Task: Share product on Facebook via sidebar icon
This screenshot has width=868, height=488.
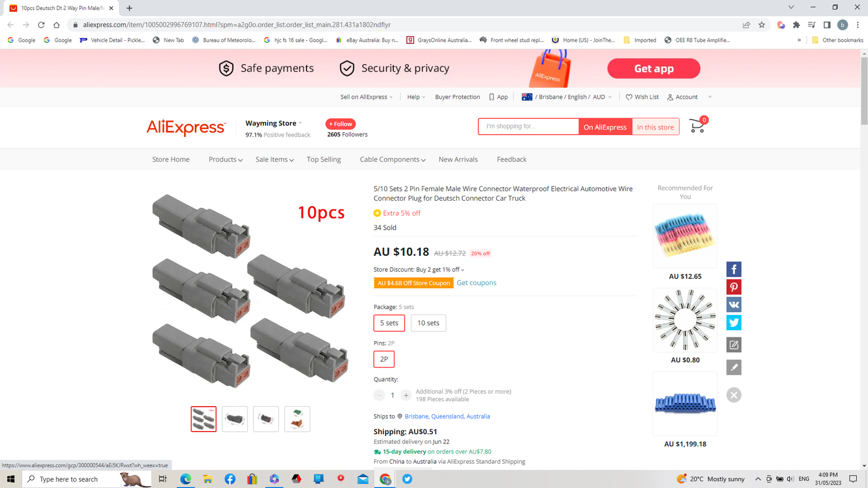Action: [x=733, y=269]
